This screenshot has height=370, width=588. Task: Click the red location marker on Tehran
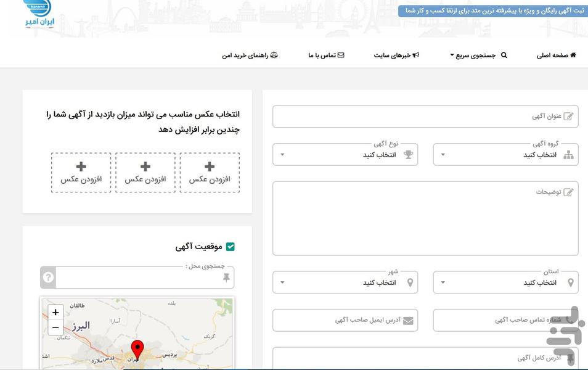tap(137, 349)
